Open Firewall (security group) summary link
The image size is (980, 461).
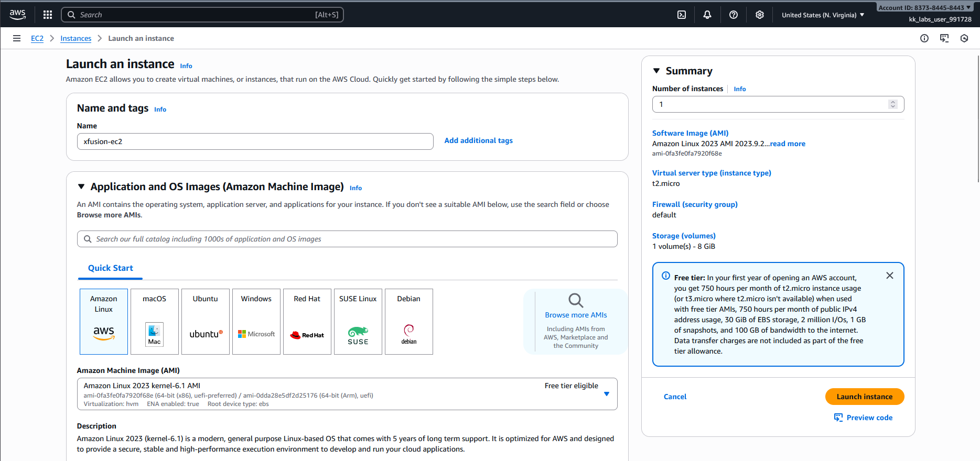tap(695, 204)
